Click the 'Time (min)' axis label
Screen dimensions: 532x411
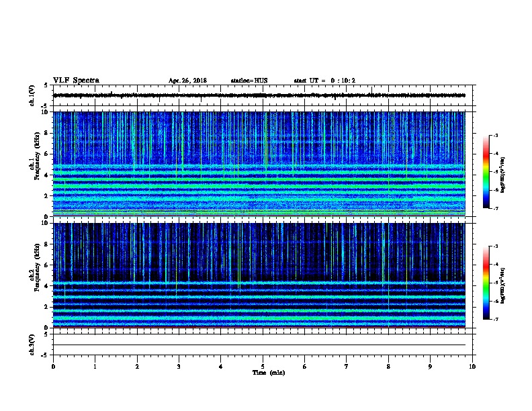coord(269,373)
